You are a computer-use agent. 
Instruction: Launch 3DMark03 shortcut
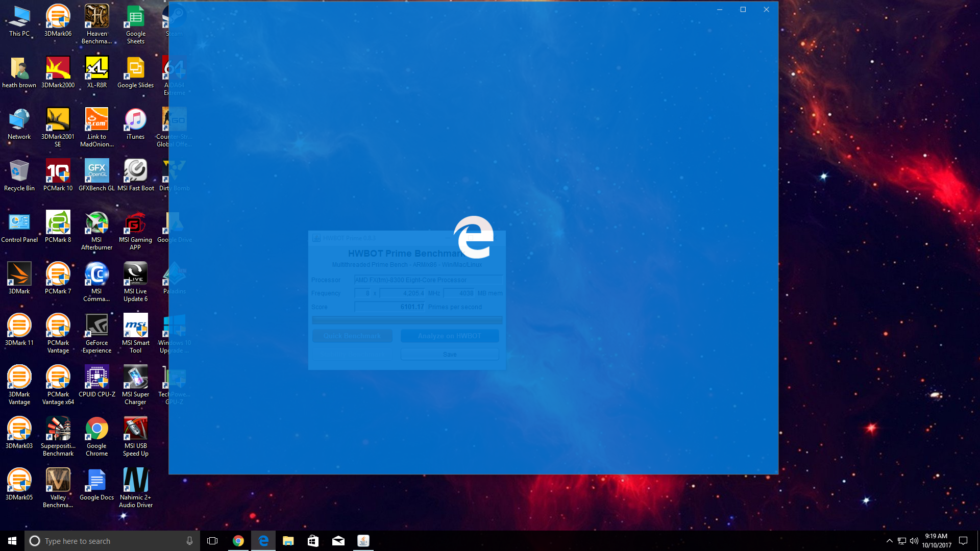click(x=19, y=434)
